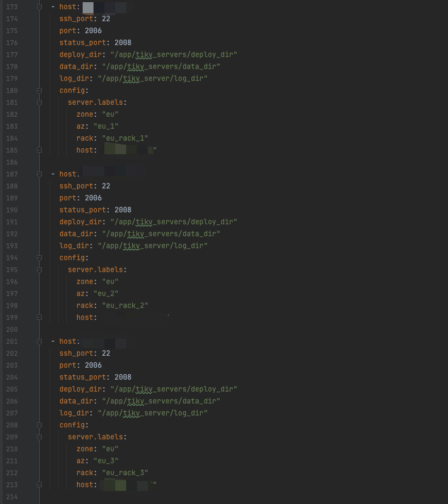Screen dimensions: 448x504
Task: Click line number 200 in the gutter
Action: pyautogui.click(x=11, y=330)
